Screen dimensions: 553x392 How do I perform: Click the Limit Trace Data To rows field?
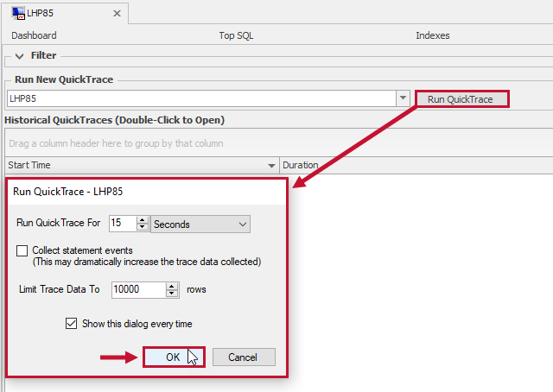[138, 290]
